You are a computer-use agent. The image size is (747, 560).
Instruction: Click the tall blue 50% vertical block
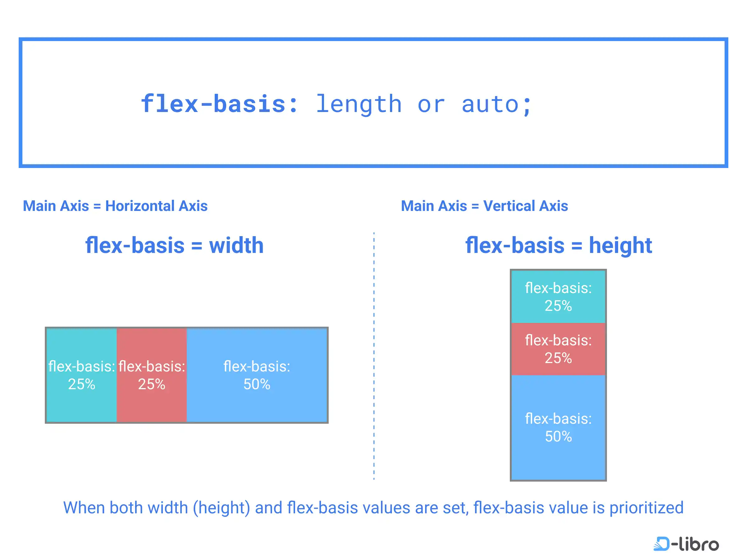(x=558, y=427)
